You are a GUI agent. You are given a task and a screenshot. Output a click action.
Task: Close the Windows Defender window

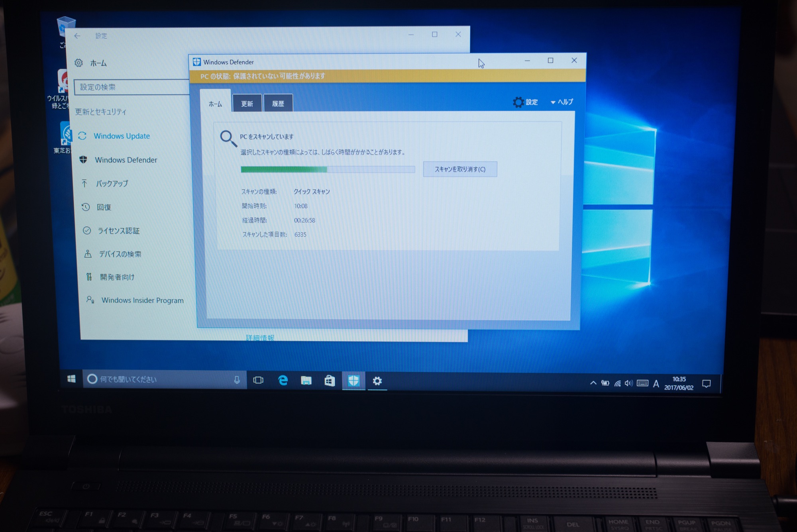click(574, 60)
